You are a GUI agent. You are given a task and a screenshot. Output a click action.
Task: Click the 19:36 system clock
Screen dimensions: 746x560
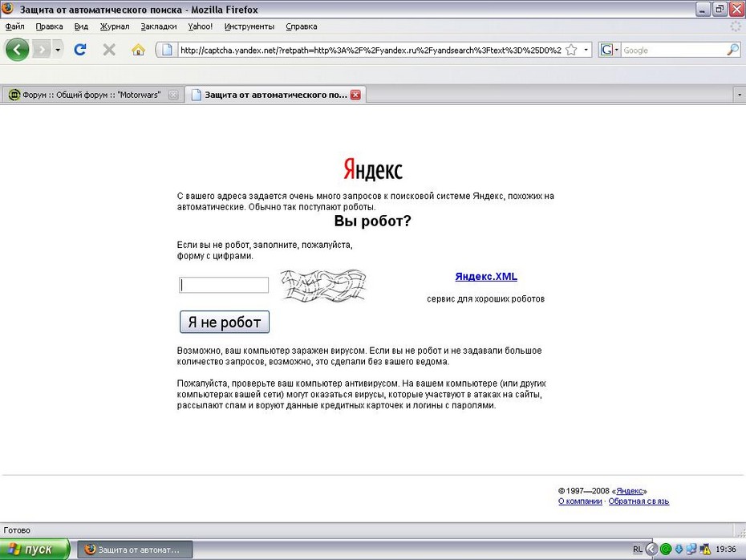pos(725,550)
